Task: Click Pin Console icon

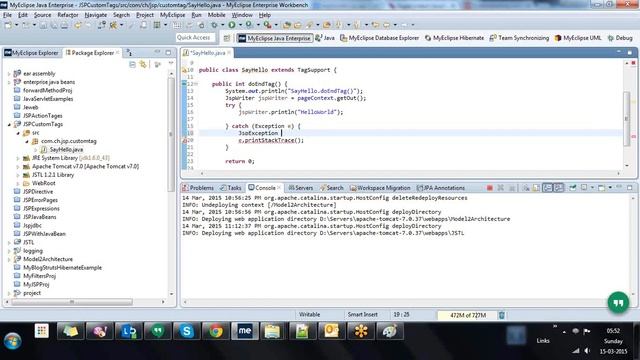Action: coord(573,188)
